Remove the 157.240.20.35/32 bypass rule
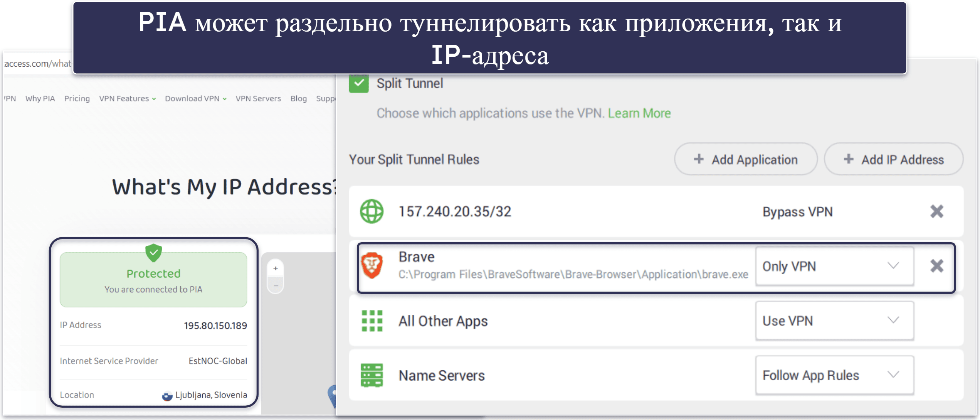This screenshot has height=420, width=980. pyautogui.click(x=937, y=211)
